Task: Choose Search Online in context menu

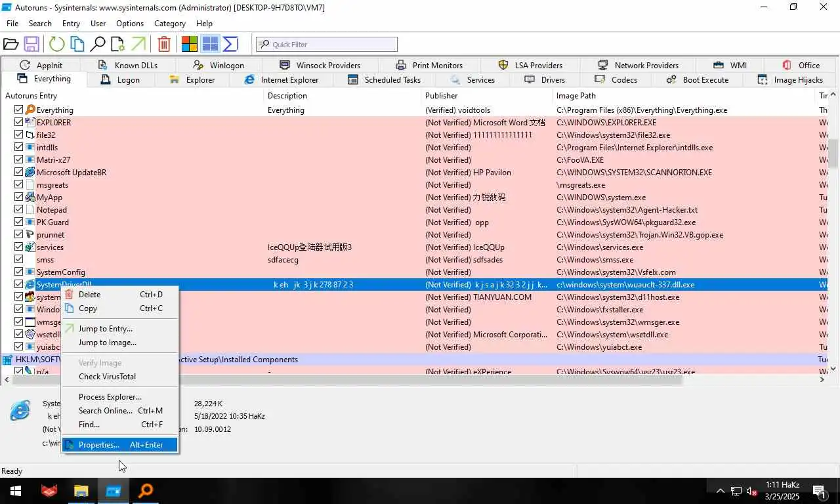Action: (x=119, y=411)
